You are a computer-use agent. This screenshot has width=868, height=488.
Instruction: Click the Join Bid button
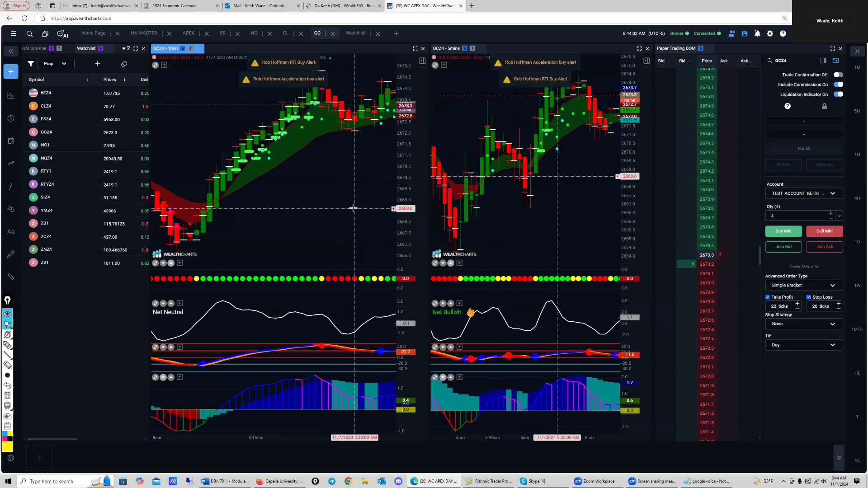coord(783,247)
